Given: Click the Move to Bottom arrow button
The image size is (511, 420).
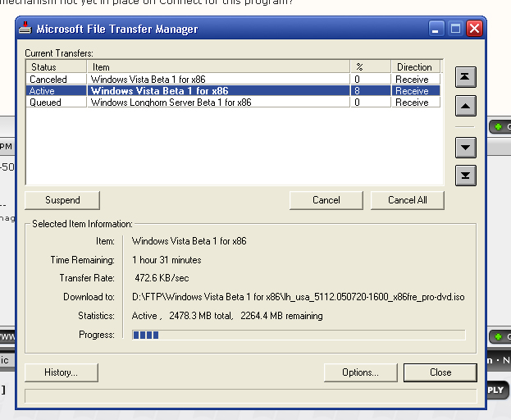Looking at the screenshot, I should (x=465, y=176).
